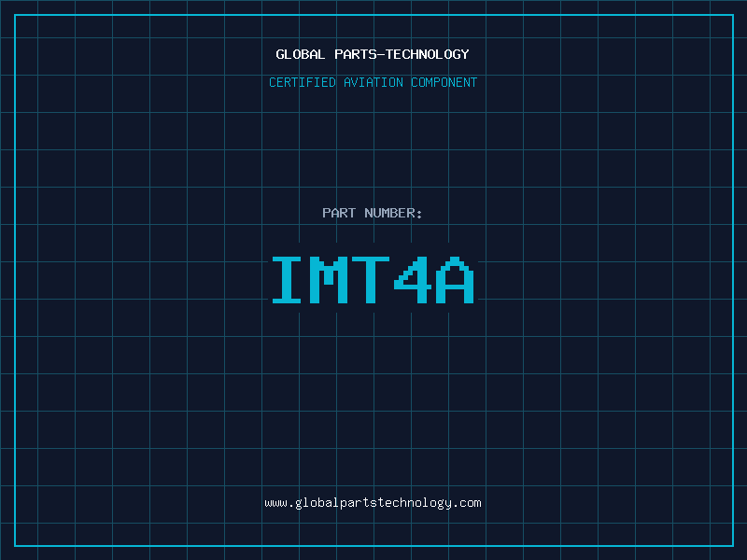Click the final letter A in IMT4A
Viewport: 747px width, 560px height.
(x=454, y=280)
